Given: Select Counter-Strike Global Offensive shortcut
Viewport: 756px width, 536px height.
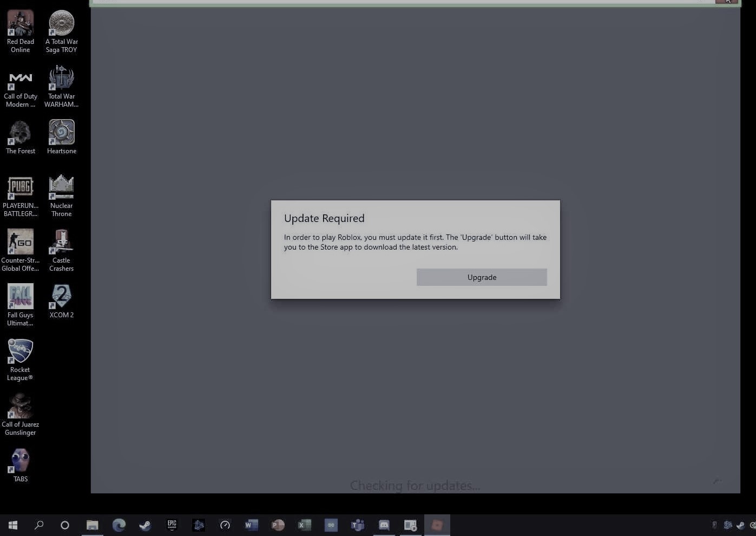Looking at the screenshot, I should click(x=21, y=251).
